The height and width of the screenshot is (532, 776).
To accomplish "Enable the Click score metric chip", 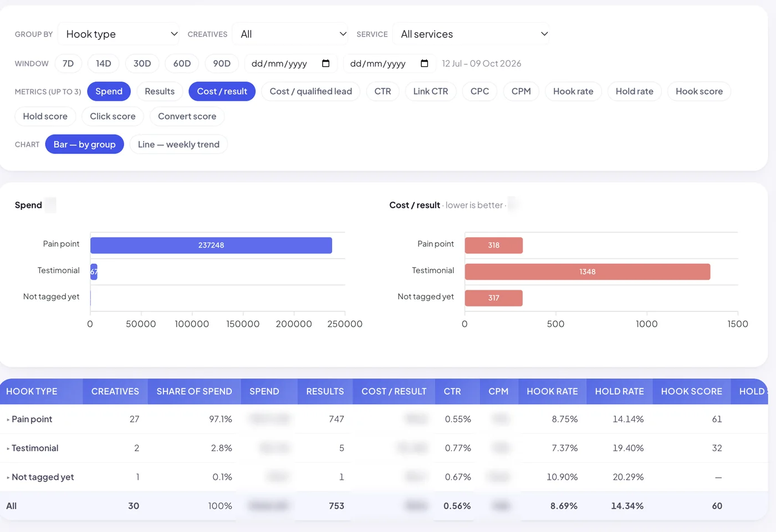I will [x=113, y=116].
